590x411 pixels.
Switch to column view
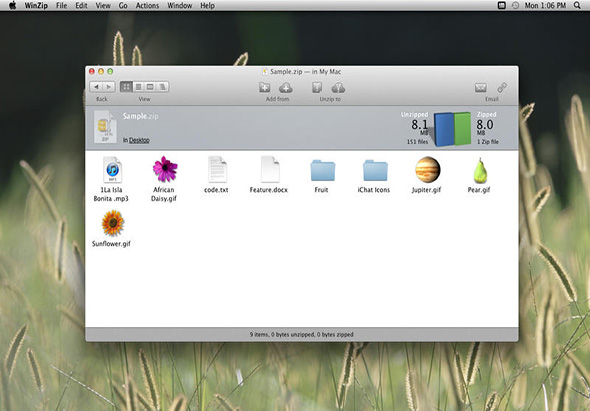150,87
